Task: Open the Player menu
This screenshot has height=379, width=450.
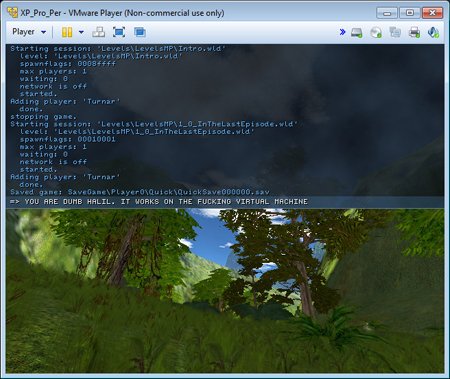Action: [23, 32]
